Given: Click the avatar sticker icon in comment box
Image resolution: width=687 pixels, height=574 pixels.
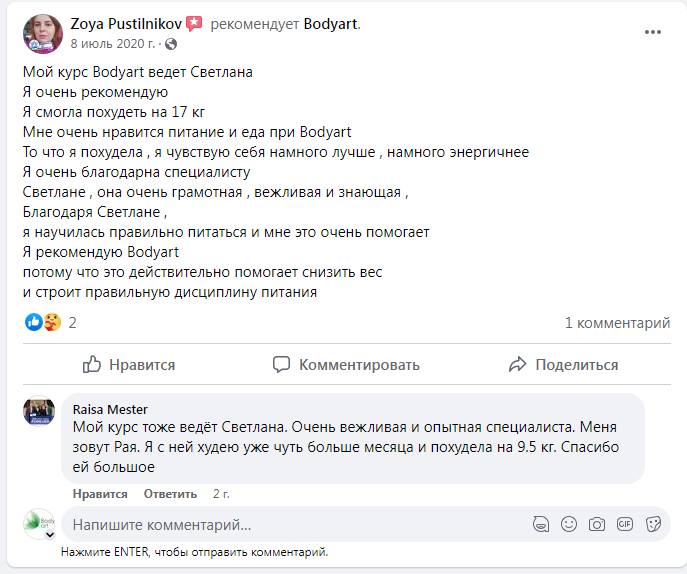Looking at the screenshot, I should pyautogui.click(x=541, y=524).
